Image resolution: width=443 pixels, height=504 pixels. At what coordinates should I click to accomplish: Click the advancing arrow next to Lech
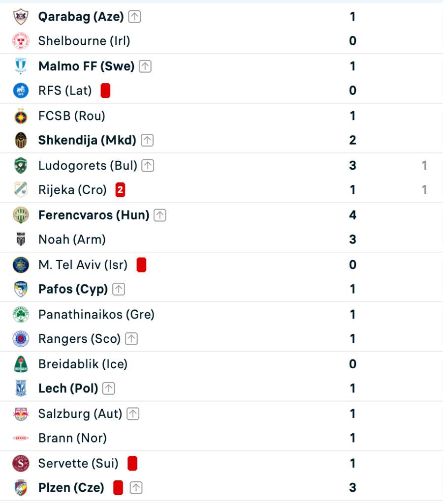[x=109, y=388]
